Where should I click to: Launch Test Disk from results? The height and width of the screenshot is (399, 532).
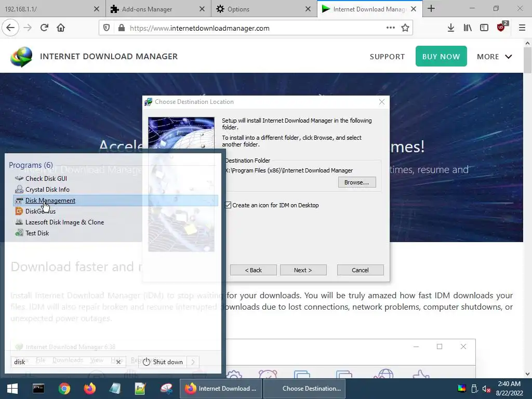(x=37, y=233)
